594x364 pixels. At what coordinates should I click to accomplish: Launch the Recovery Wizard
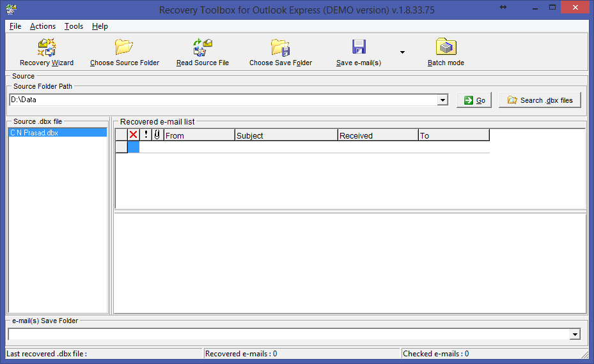coord(47,52)
